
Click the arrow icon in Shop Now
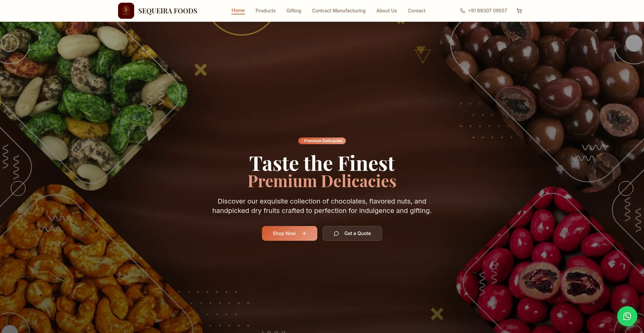pyautogui.click(x=304, y=233)
